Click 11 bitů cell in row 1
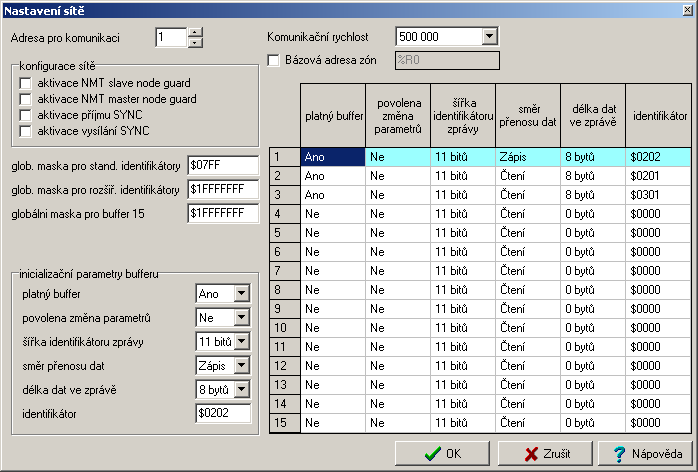698x472 pixels. pos(463,157)
